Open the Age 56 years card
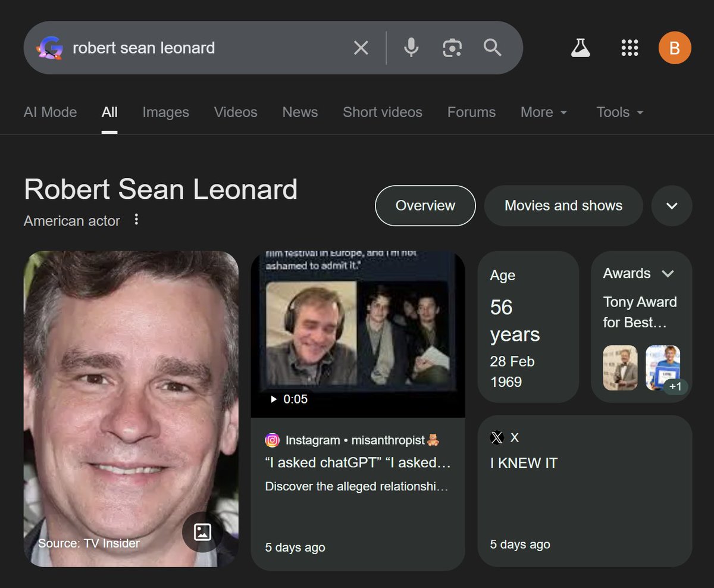 click(528, 327)
